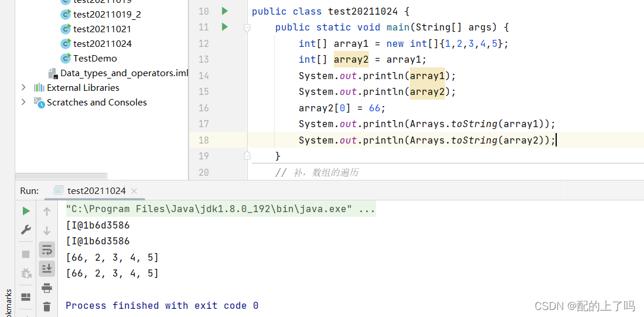
Task: Run main method from gutter arrow on line 11
Action: pos(225,27)
